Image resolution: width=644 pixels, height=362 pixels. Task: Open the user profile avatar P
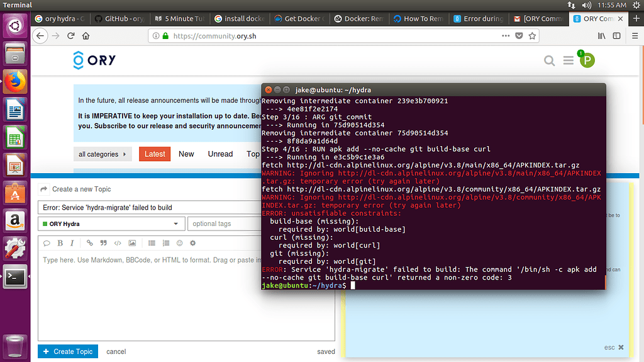[587, 60]
